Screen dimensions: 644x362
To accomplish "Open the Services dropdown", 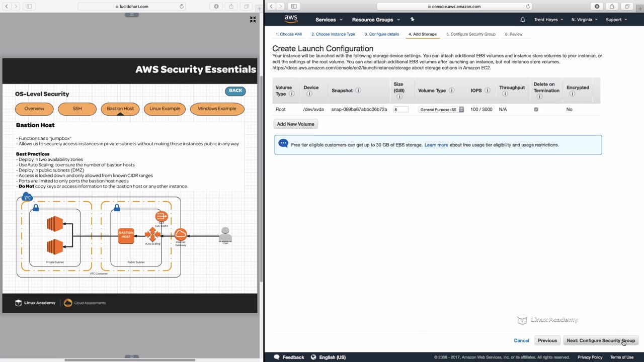I will tap(329, 20).
